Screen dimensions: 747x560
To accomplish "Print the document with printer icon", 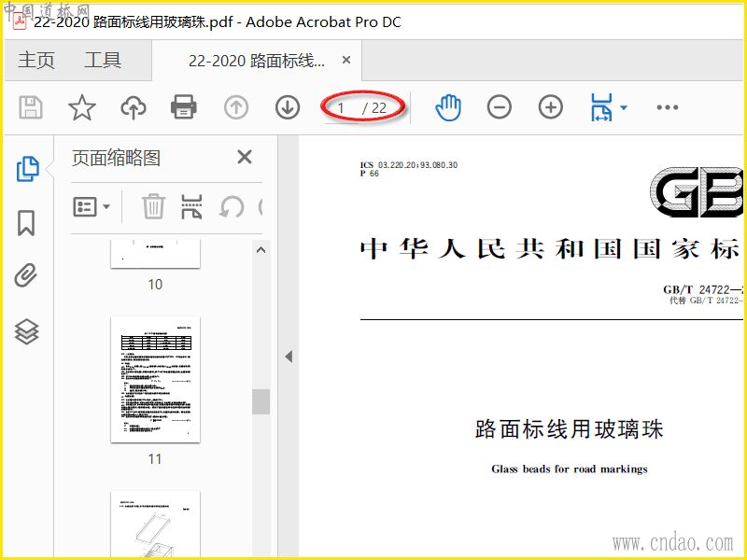I will click(184, 107).
